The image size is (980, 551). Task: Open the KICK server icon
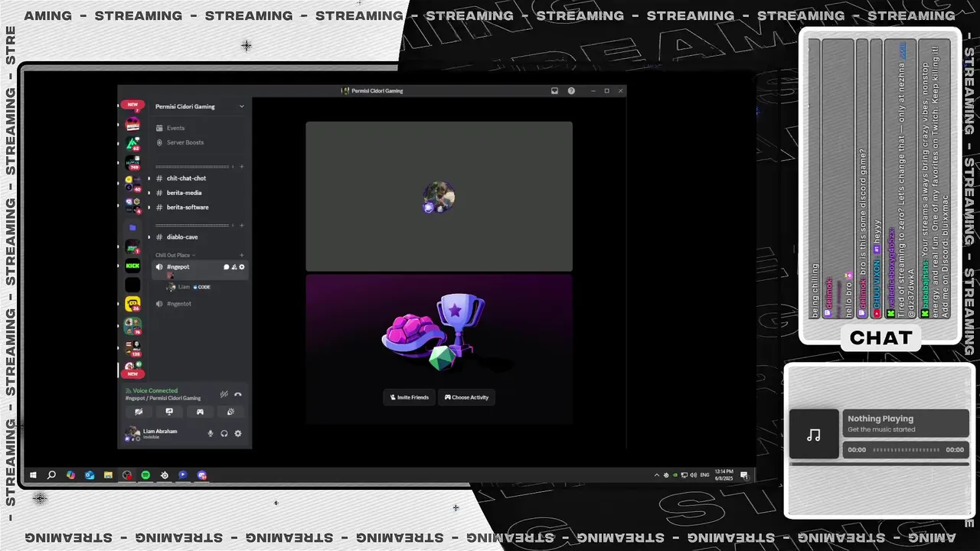132,266
